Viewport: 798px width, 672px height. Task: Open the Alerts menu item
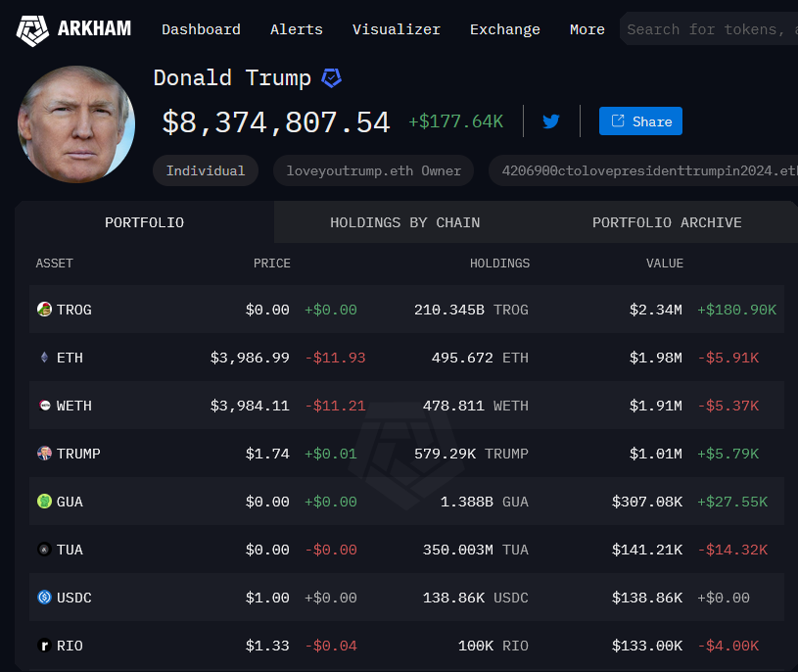[297, 29]
